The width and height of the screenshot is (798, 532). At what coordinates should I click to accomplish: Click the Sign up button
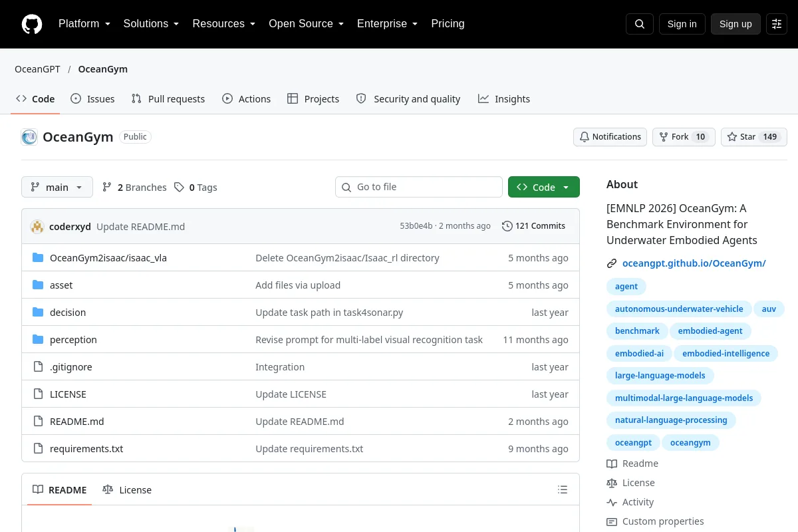click(735, 24)
